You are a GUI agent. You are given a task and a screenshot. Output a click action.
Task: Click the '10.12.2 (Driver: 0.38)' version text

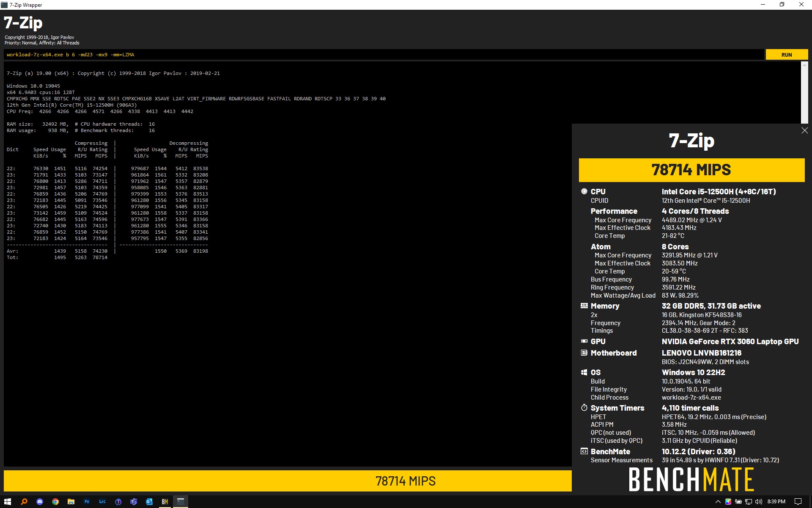[x=699, y=451]
